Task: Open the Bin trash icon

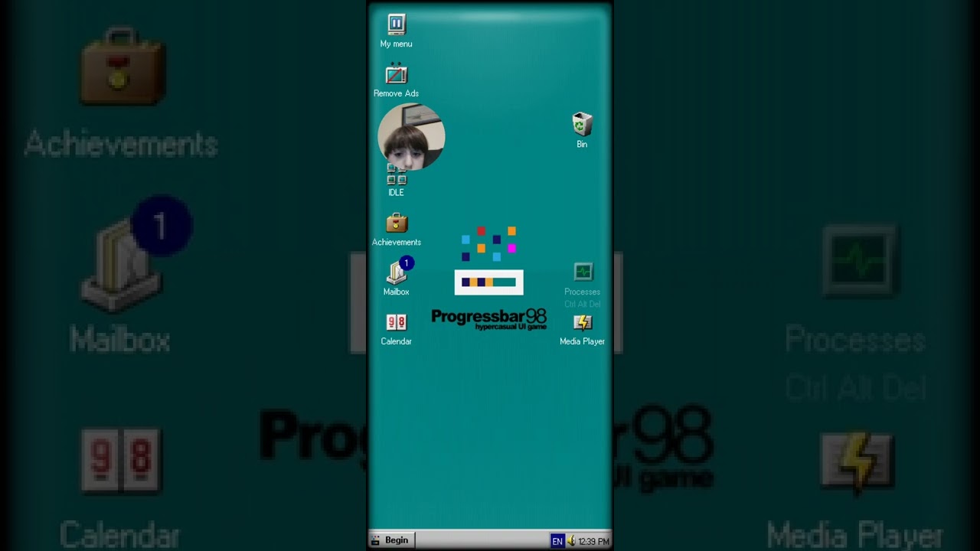Action: click(582, 124)
